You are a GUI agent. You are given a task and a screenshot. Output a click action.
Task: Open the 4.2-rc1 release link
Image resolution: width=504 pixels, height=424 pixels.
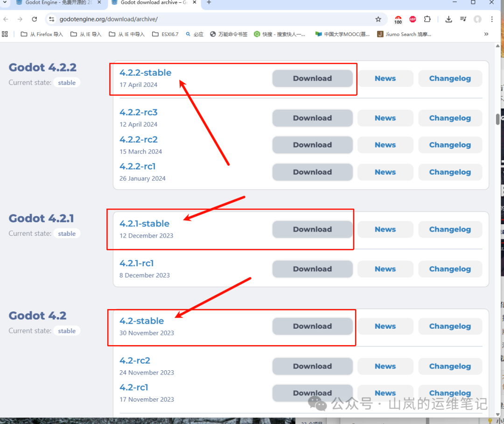click(134, 387)
